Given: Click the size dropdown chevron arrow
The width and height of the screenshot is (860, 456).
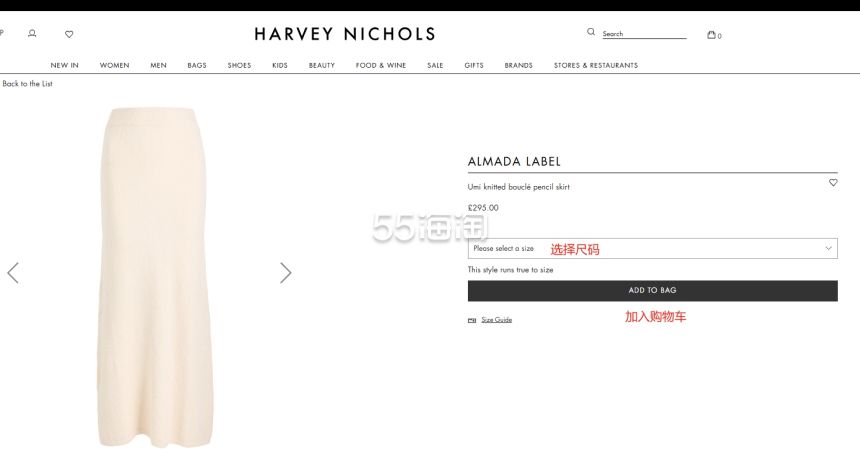Looking at the screenshot, I should click(x=828, y=248).
